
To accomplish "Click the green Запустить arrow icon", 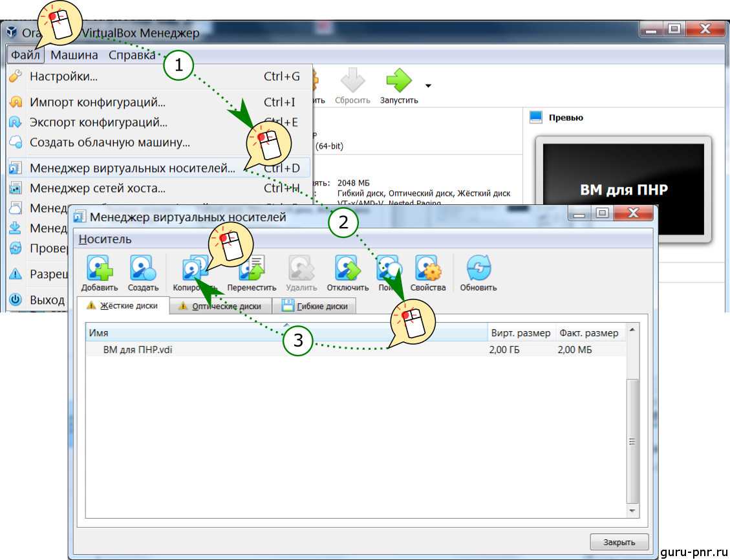I will click(398, 81).
